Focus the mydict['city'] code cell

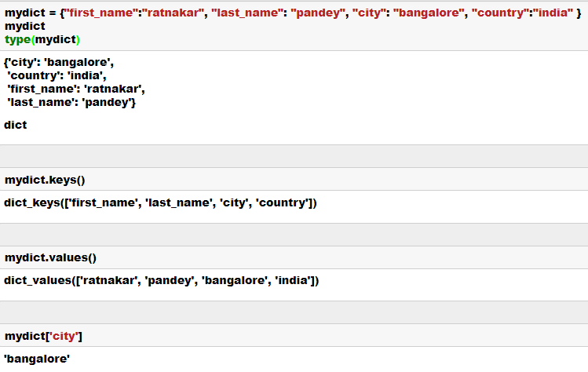(x=43, y=336)
